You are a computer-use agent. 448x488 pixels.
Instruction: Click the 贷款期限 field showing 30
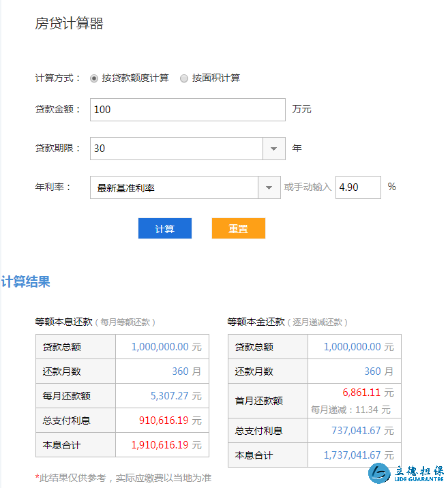point(176,149)
